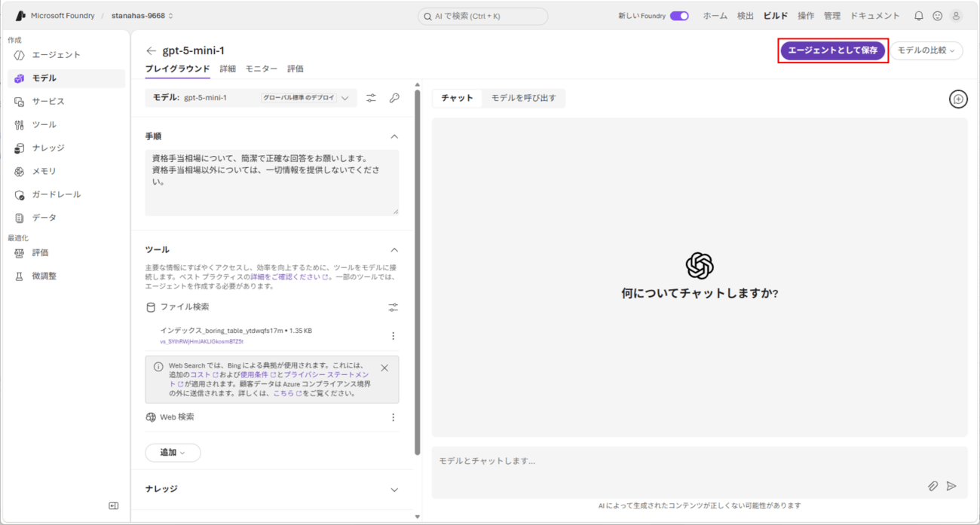This screenshot has height=525, width=980.
Task: Open the 追加 dropdown button
Action: click(173, 453)
